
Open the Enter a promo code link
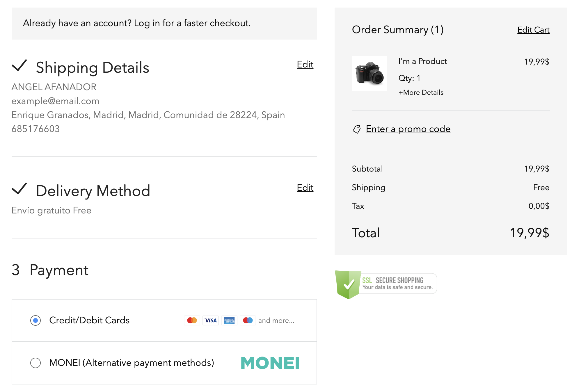(408, 129)
